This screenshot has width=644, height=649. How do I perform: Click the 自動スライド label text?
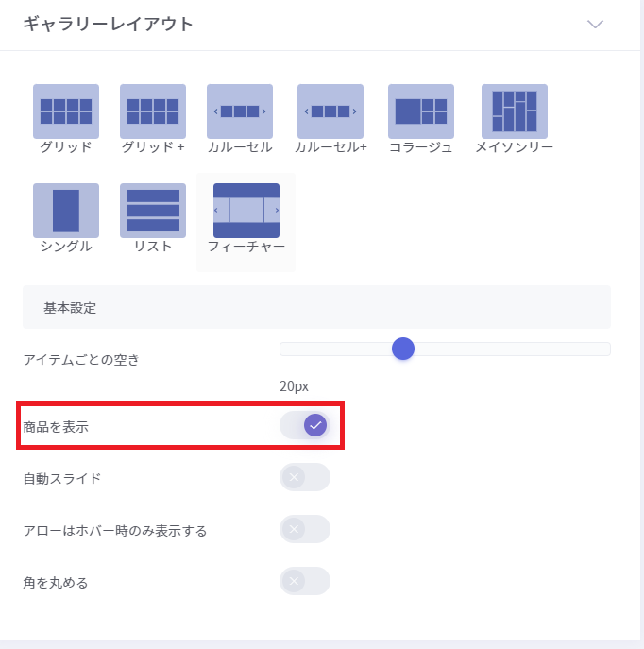tap(62, 478)
